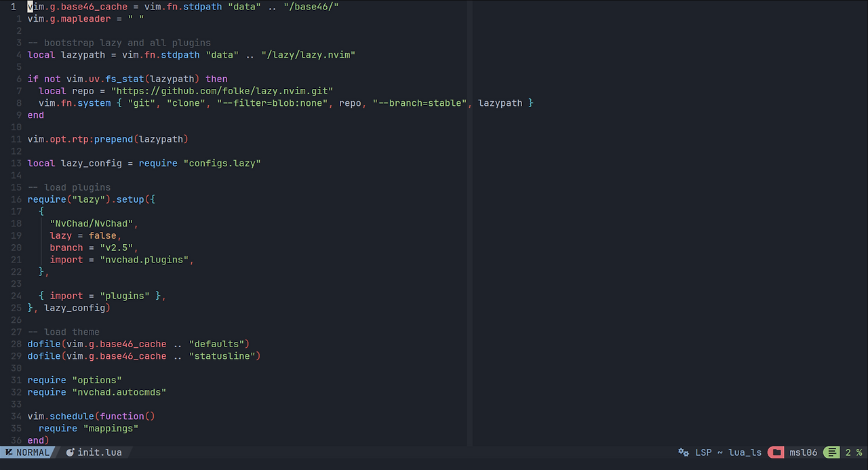
Task: Click the green lines icon next to 2 %
Action: pyautogui.click(x=831, y=452)
